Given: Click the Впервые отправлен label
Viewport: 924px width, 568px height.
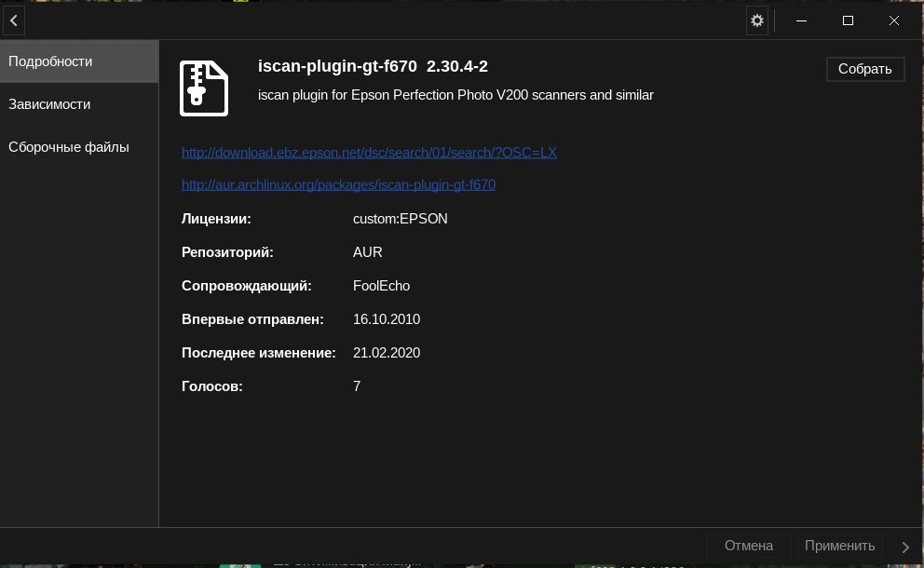Looking at the screenshot, I should 252,319.
